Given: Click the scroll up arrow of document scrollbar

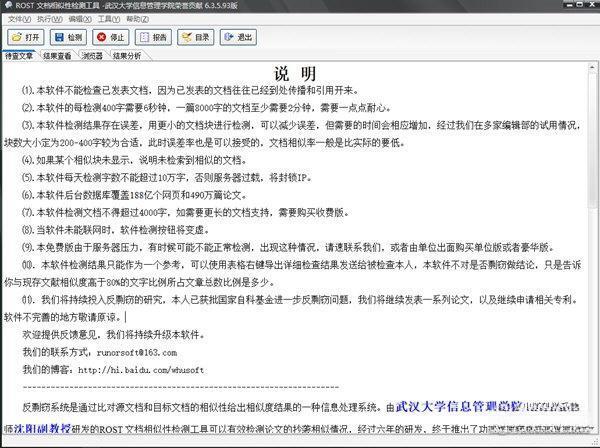Looking at the screenshot, I should pyautogui.click(x=592, y=67).
